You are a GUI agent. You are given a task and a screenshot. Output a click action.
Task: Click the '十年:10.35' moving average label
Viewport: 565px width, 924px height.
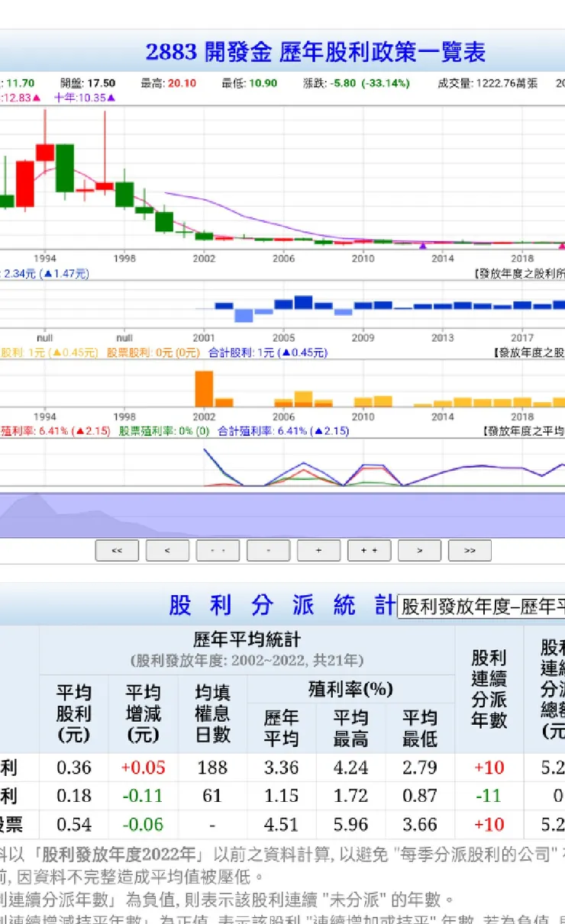coord(84,98)
